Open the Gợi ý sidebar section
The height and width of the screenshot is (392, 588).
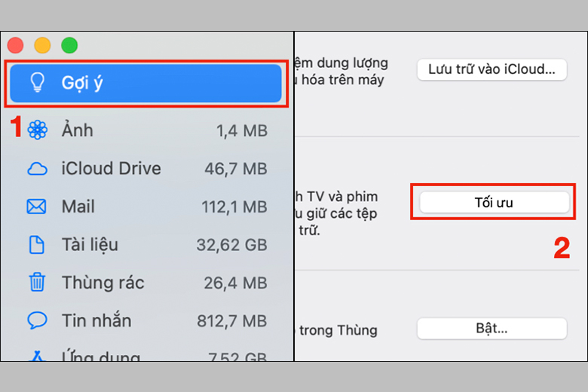(146, 83)
